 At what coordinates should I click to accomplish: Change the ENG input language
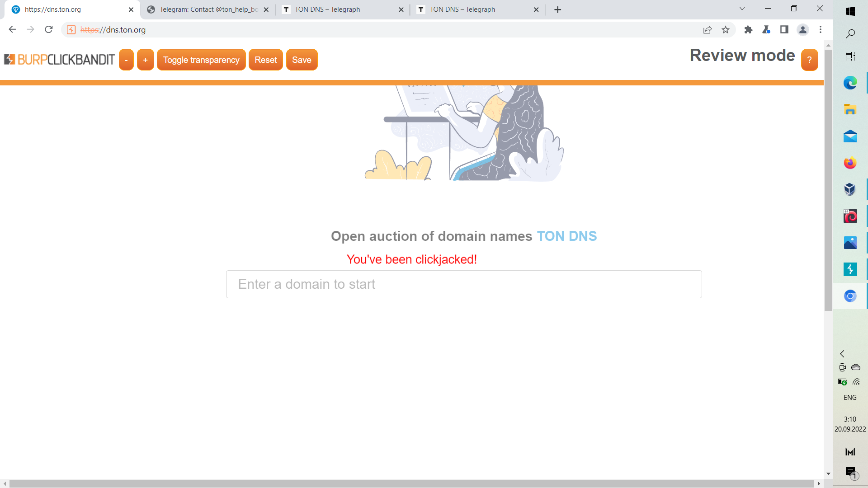[850, 398]
